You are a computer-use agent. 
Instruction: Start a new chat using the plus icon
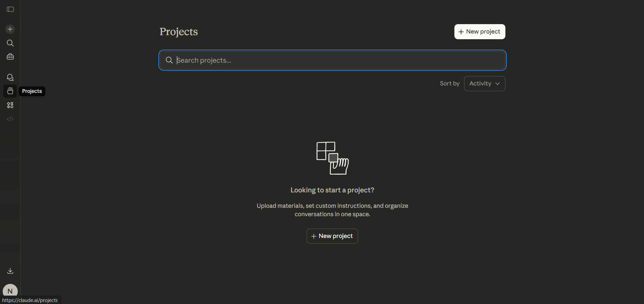click(10, 29)
